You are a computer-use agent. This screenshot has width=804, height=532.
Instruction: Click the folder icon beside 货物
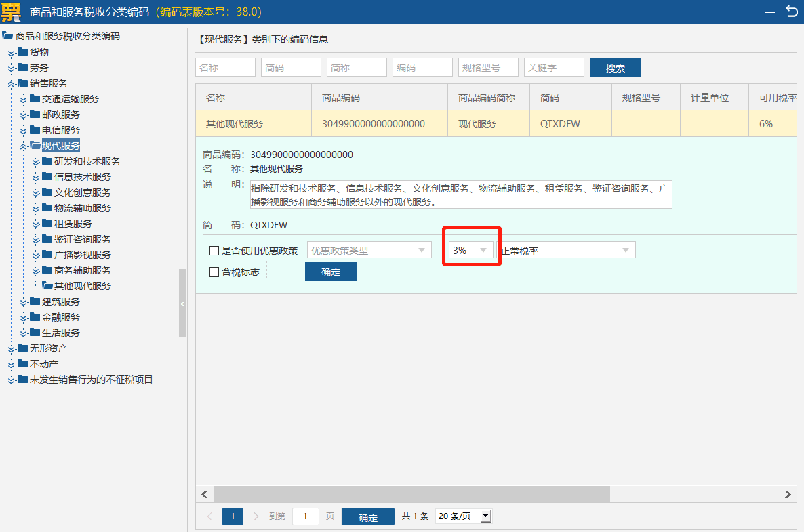(x=23, y=52)
